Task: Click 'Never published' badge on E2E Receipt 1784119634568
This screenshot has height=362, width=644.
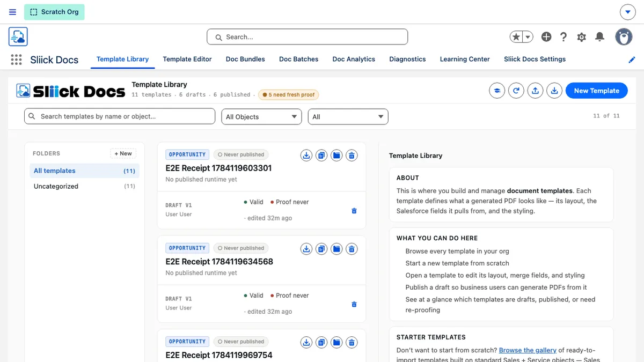Action: tap(241, 248)
